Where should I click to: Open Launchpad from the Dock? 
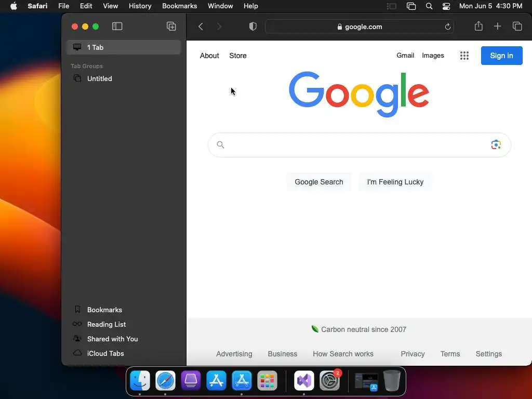(x=267, y=380)
